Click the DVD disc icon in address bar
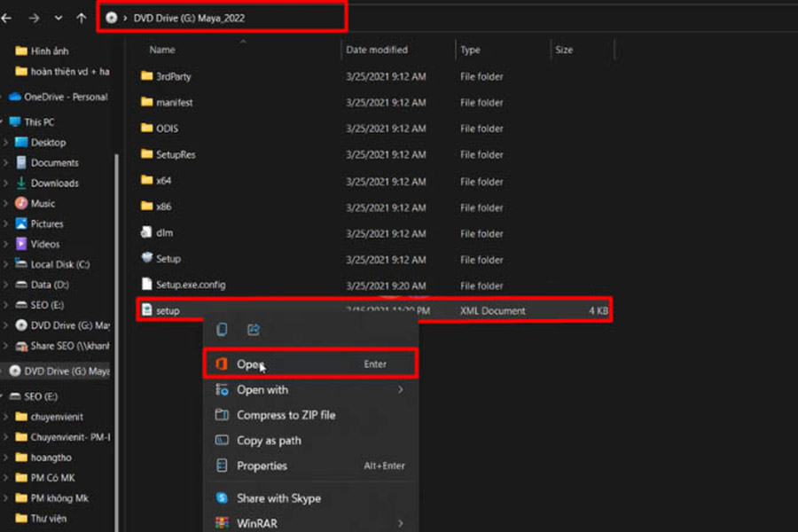Viewport: 798px width, 532px height. pos(111,19)
